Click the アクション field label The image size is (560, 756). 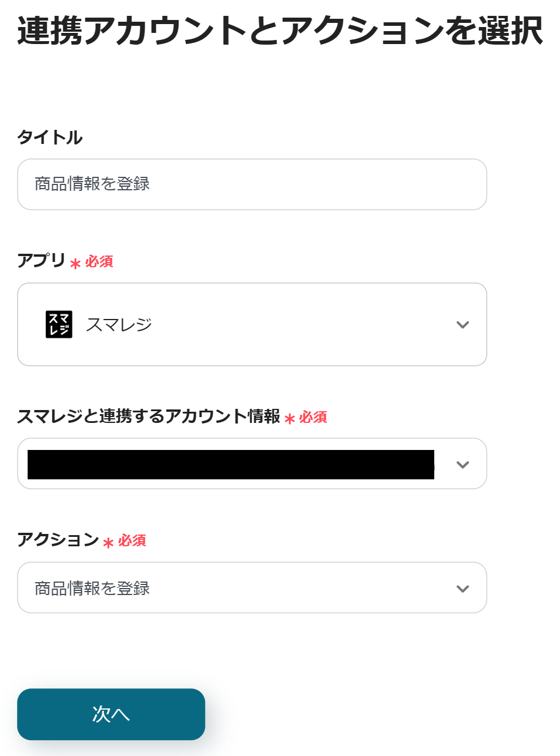click(x=58, y=539)
